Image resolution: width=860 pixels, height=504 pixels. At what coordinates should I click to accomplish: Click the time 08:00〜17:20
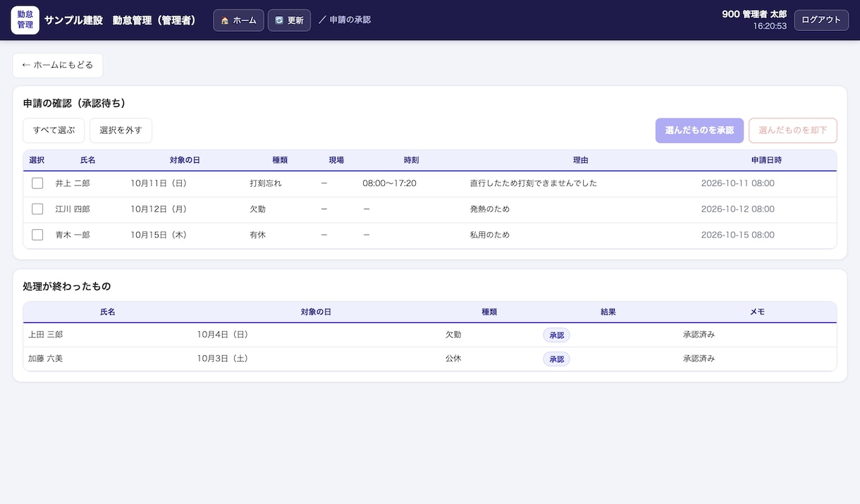389,183
